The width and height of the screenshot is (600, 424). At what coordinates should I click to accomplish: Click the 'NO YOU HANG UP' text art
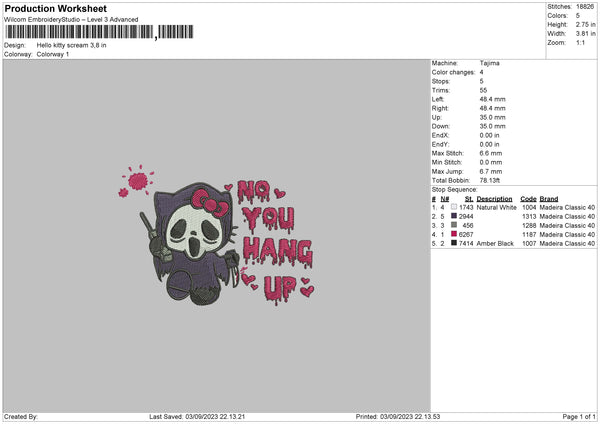tap(272, 238)
